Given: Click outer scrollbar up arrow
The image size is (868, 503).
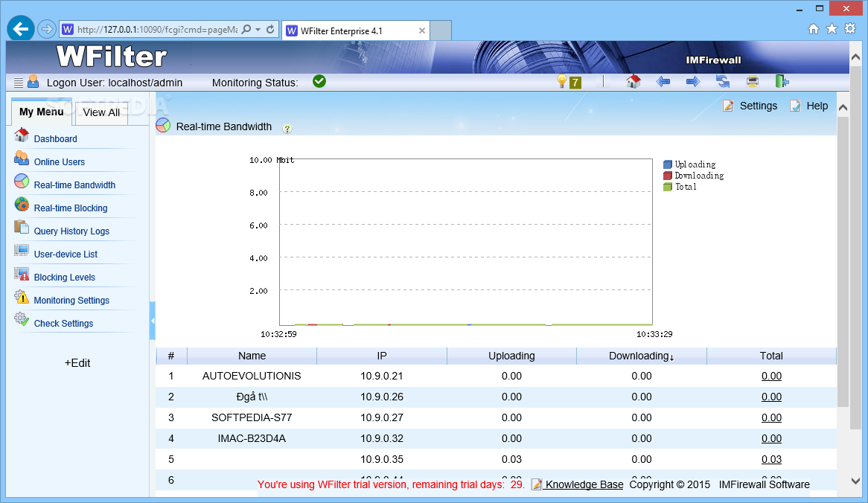Looking at the screenshot, I should pos(855,57).
